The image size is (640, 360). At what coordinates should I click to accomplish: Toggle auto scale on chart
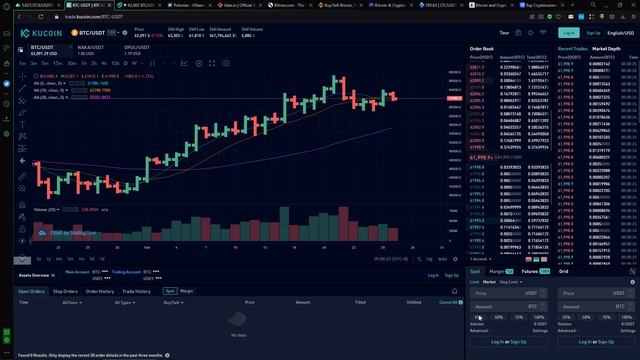442,259
